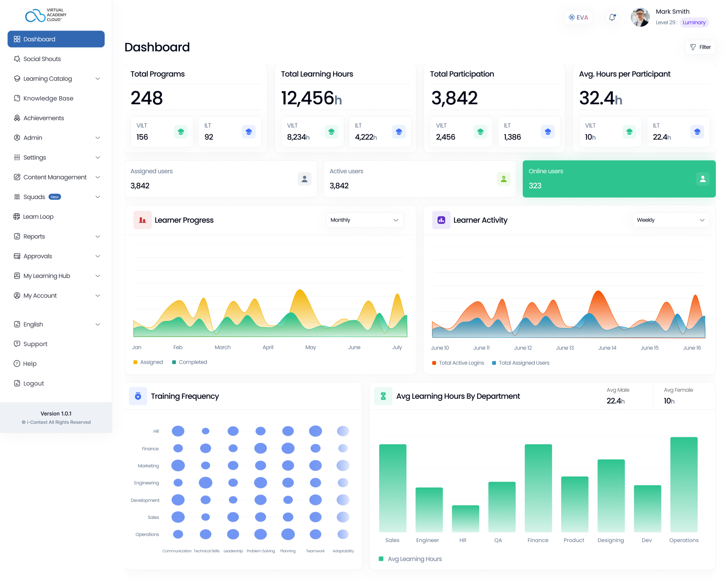
Task: Click Avg. Hours VILT cap icon
Action: pyautogui.click(x=629, y=132)
